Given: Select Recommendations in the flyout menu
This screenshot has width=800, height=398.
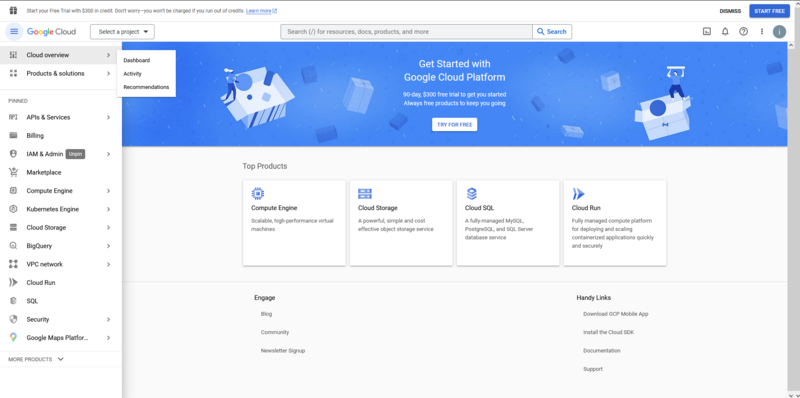Looking at the screenshot, I should pyautogui.click(x=146, y=87).
